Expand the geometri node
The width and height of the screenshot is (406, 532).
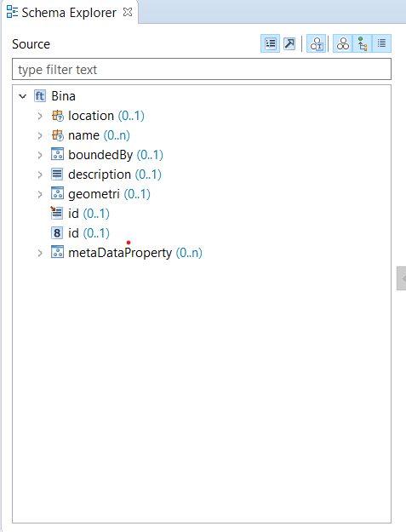point(40,194)
